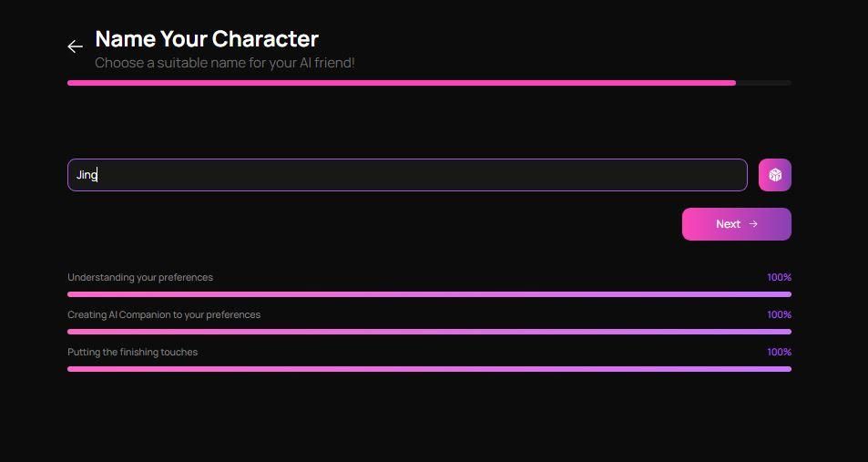Screen dimensions: 868x462
Task: Click the Understanding your preferences progress bar
Action: coord(429,294)
